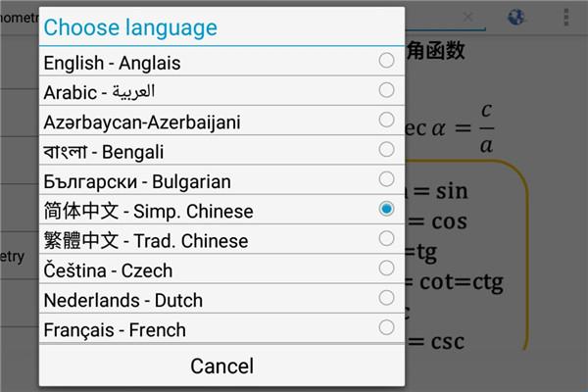The image size is (588, 392).
Task: Choose the Trad. Chinese radio button
Action: pos(386,238)
